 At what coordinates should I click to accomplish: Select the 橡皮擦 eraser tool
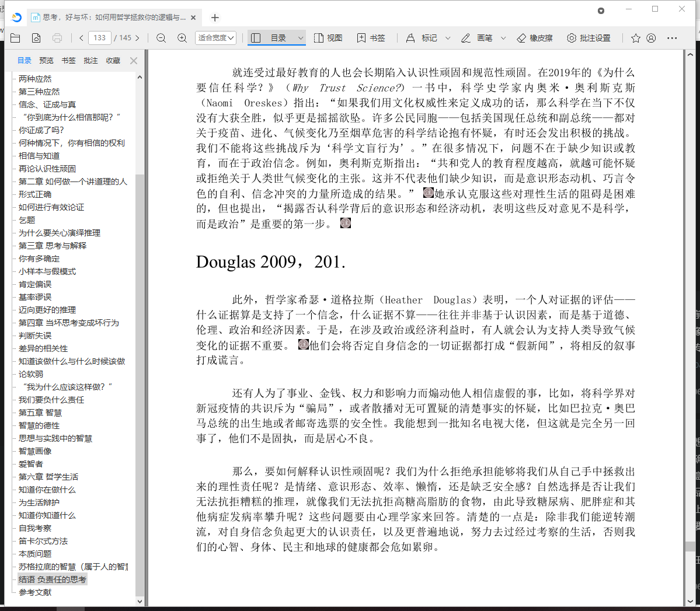coord(534,38)
